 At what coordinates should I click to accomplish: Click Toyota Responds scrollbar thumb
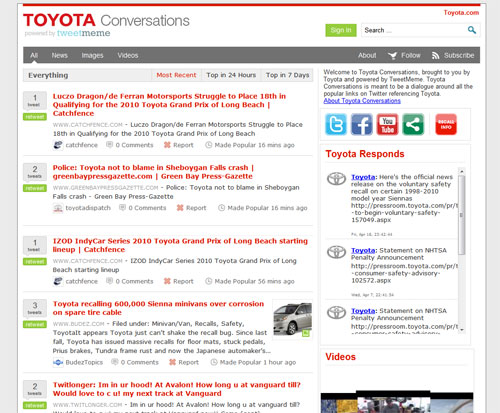pos(462,215)
